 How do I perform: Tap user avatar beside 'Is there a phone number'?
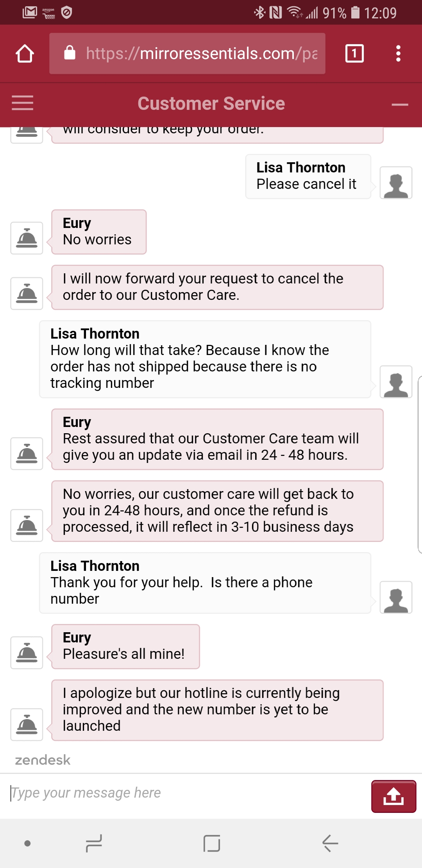pyautogui.click(x=396, y=597)
